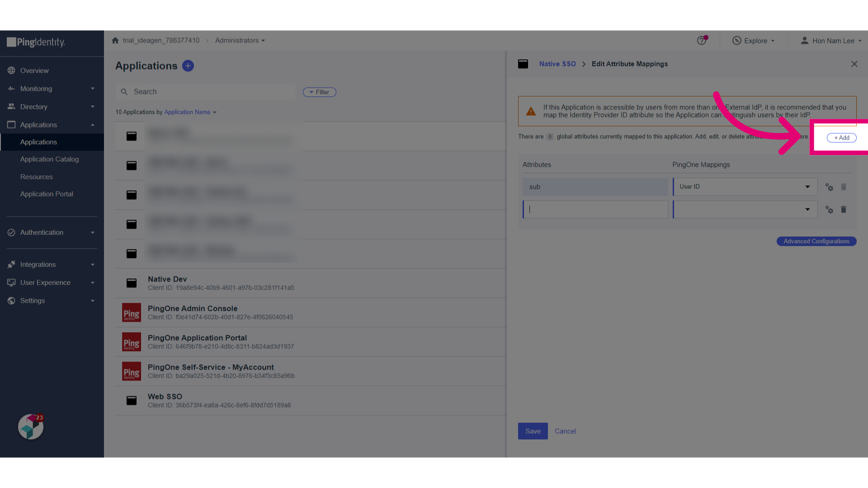The width and height of the screenshot is (868, 488).
Task: Go to Overview in sidebar
Action: 34,70
